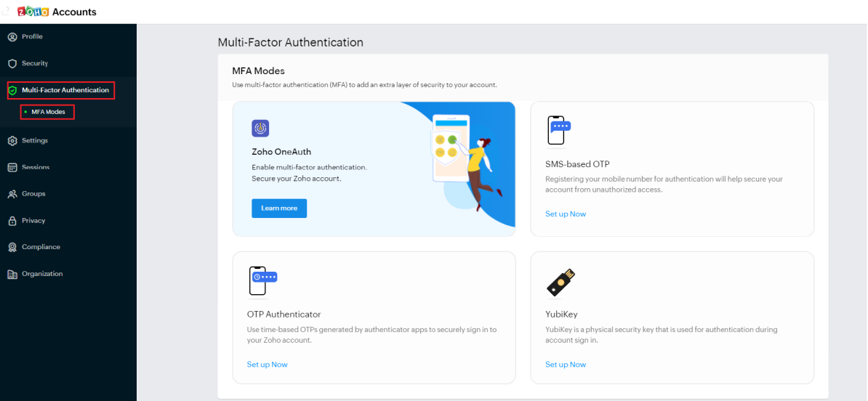The image size is (868, 401).
Task: Click the 'Registering your mobile number' description
Action: (664, 185)
